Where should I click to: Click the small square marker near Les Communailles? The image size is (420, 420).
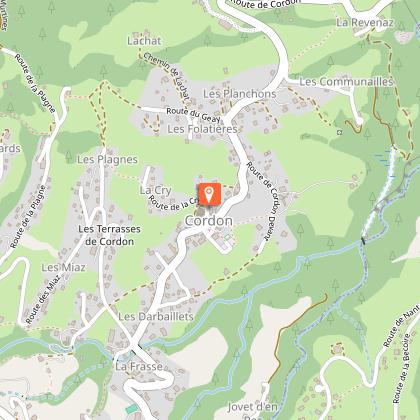click(x=339, y=132)
